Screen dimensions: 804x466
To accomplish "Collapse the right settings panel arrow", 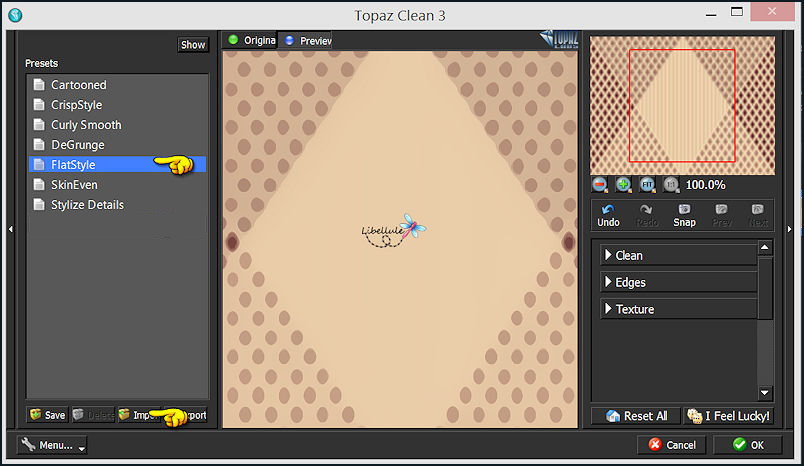I will pyautogui.click(x=790, y=229).
